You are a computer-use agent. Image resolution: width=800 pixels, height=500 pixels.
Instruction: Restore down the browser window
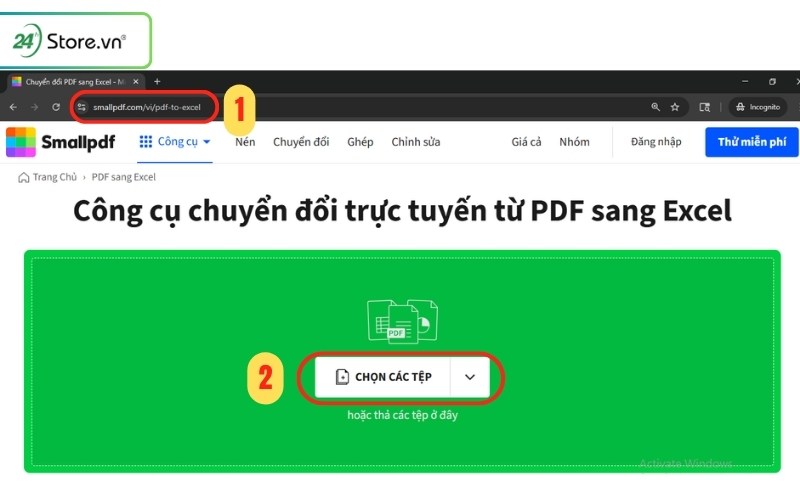coord(772,82)
